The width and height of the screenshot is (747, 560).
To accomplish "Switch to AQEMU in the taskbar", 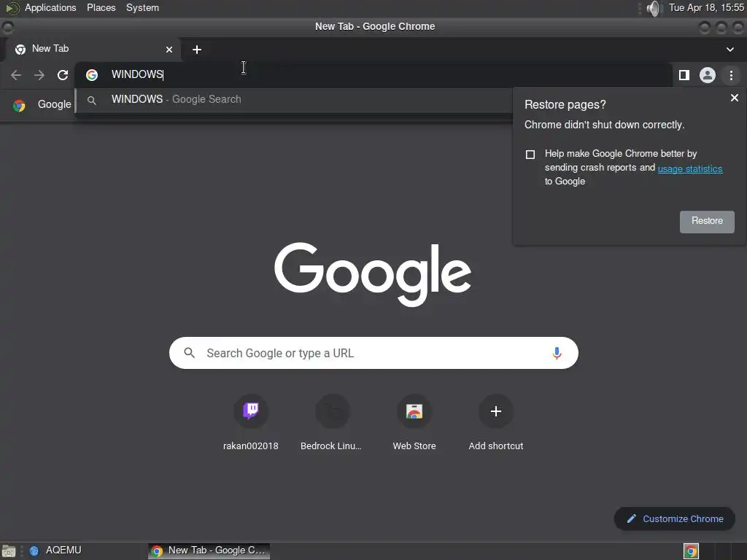I will tap(55, 551).
